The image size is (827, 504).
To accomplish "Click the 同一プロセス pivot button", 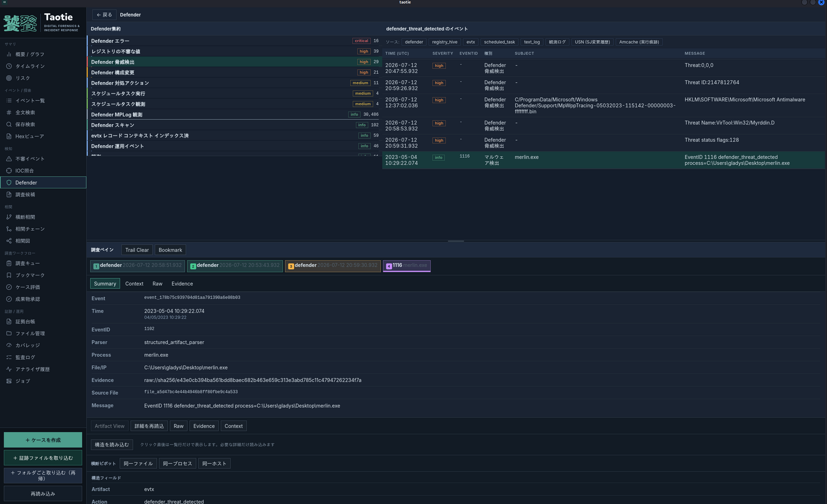I will pyautogui.click(x=178, y=464).
